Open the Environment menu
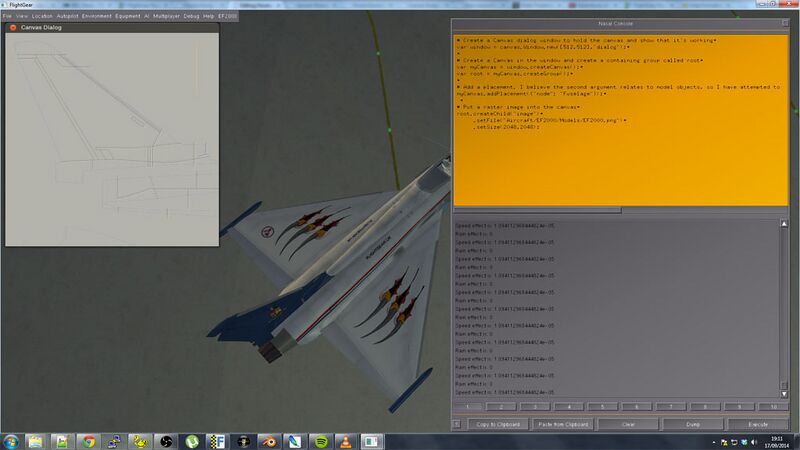This screenshot has width=800, height=450. point(96,16)
